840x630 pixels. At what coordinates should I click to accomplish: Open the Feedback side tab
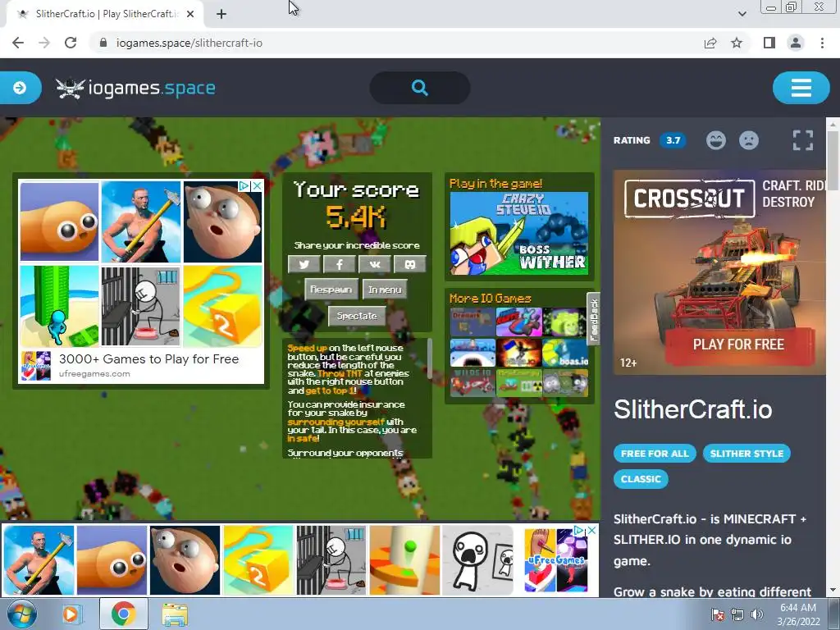point(593,320)
